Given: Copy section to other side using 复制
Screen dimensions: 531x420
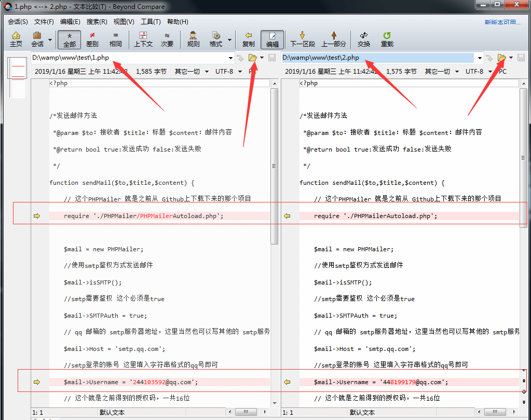Looking at the screenshot, I should tap(248, 39).
